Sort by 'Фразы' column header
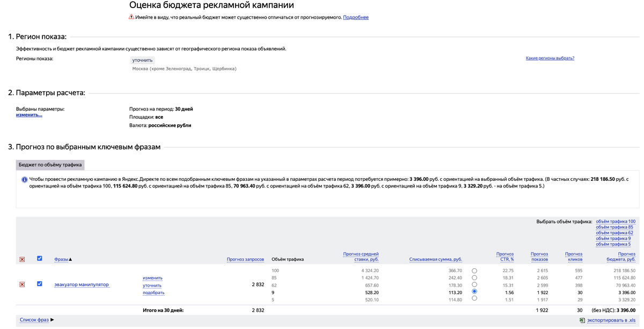Screen dimensions: 644x329 tap(61, 260)
